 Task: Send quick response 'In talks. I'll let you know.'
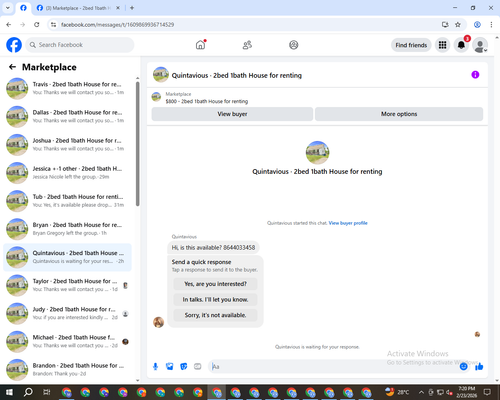click(215, 300)
